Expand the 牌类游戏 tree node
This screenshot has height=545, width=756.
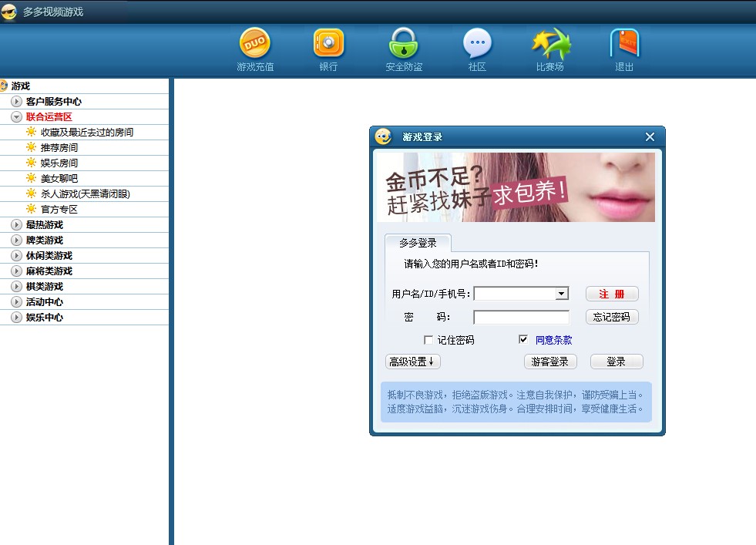point(16,241)
